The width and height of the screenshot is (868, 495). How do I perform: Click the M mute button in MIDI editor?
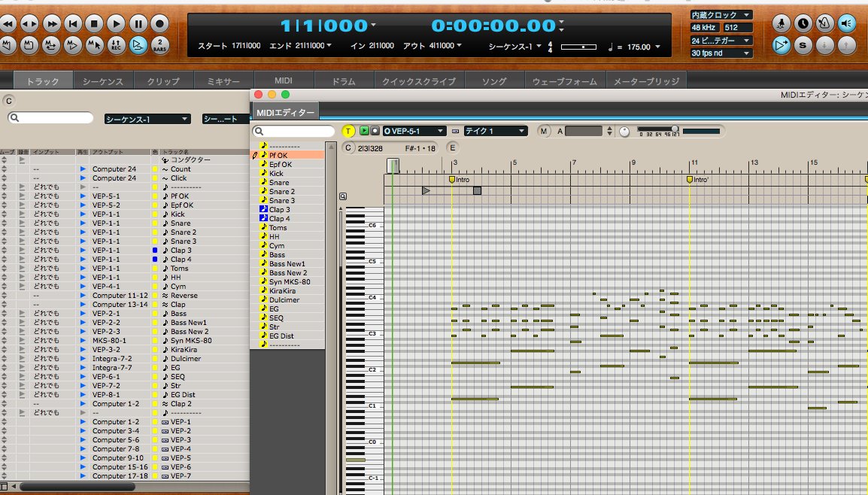pyautogui.click(x=544, y=131)
